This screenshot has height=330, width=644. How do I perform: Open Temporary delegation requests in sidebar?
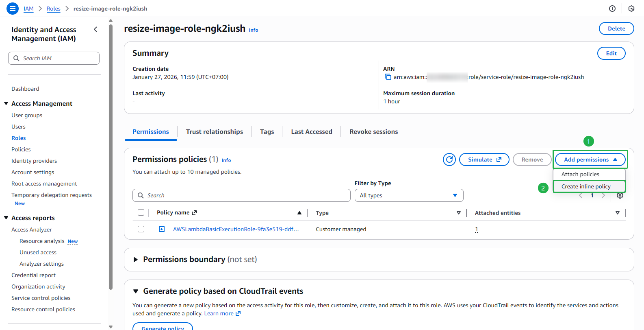52,195
